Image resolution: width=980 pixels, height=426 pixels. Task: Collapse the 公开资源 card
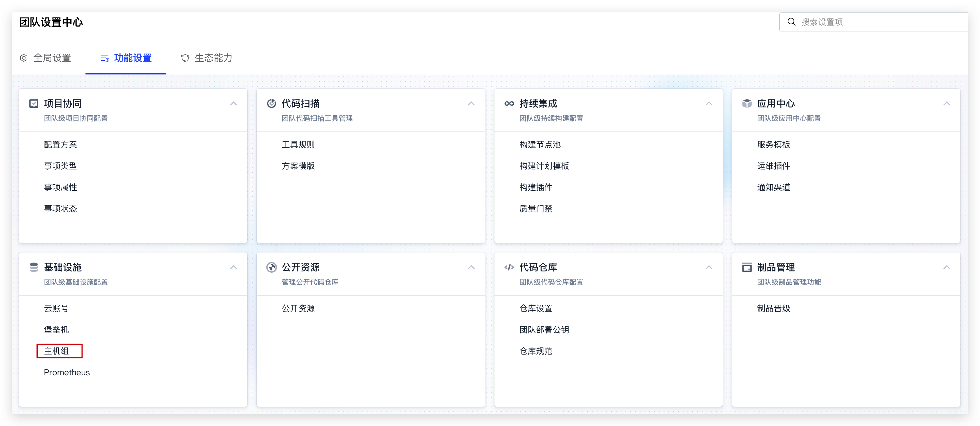tap(471, 267)
